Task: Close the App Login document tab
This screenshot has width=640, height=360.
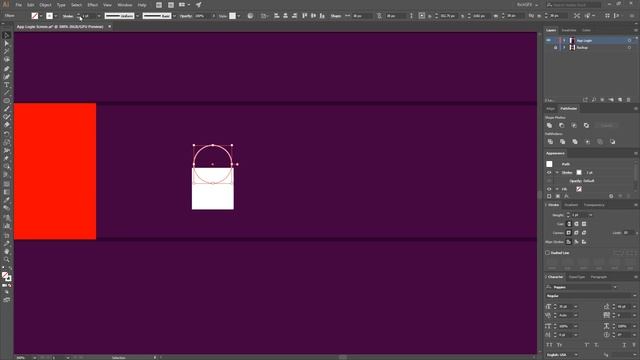Action: coord(109,27)
